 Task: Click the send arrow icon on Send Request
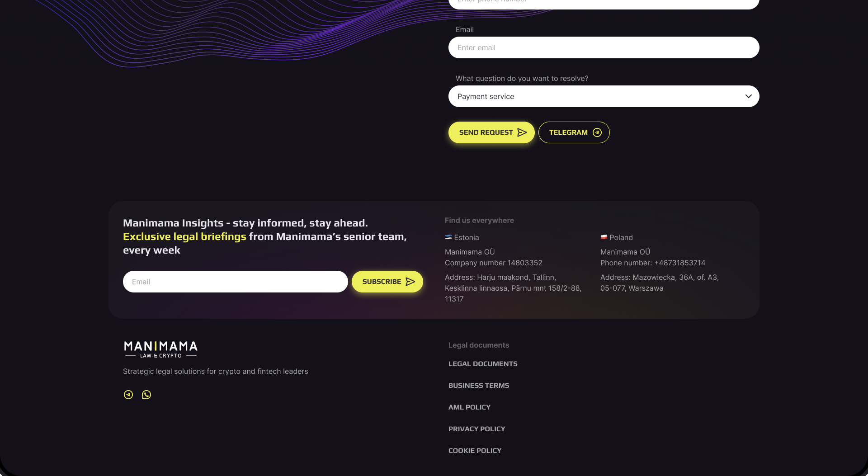(522, 132)
